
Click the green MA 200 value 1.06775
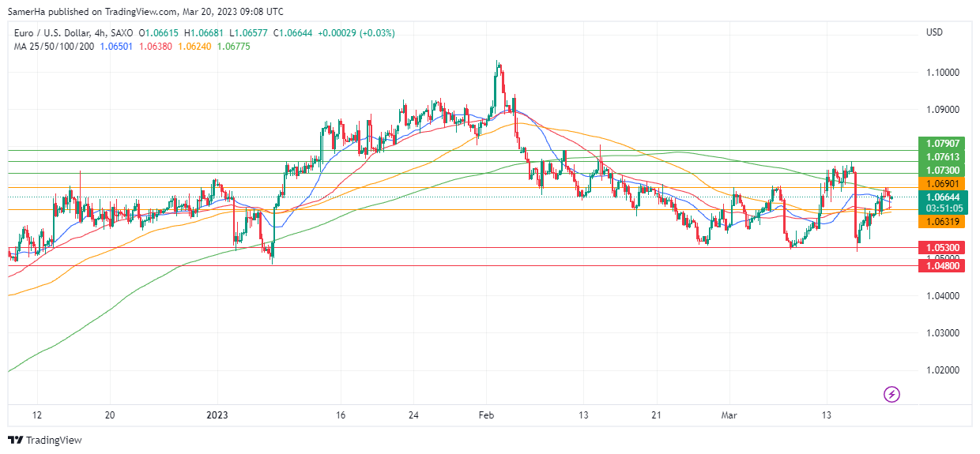tap(234, 46)
